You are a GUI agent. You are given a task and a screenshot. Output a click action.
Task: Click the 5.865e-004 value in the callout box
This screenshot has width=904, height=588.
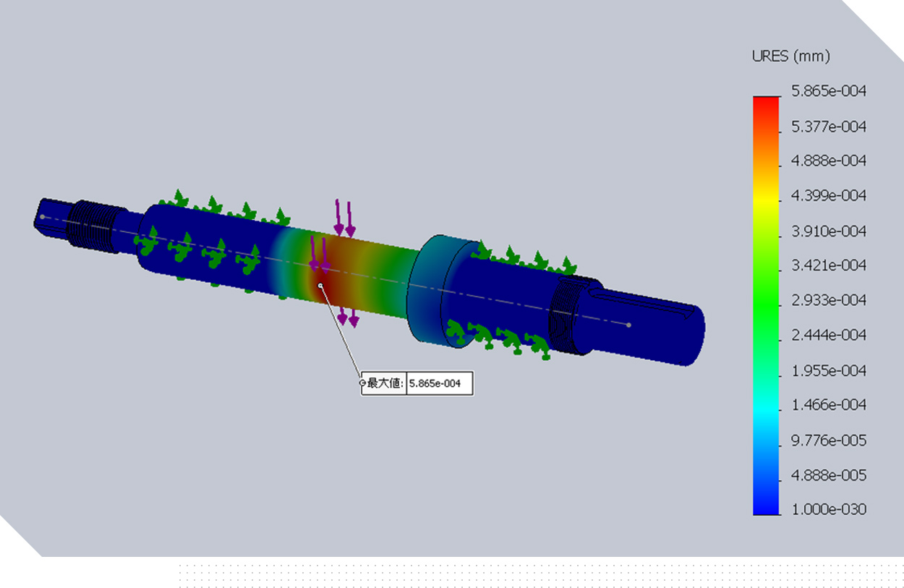coord(435,383)
